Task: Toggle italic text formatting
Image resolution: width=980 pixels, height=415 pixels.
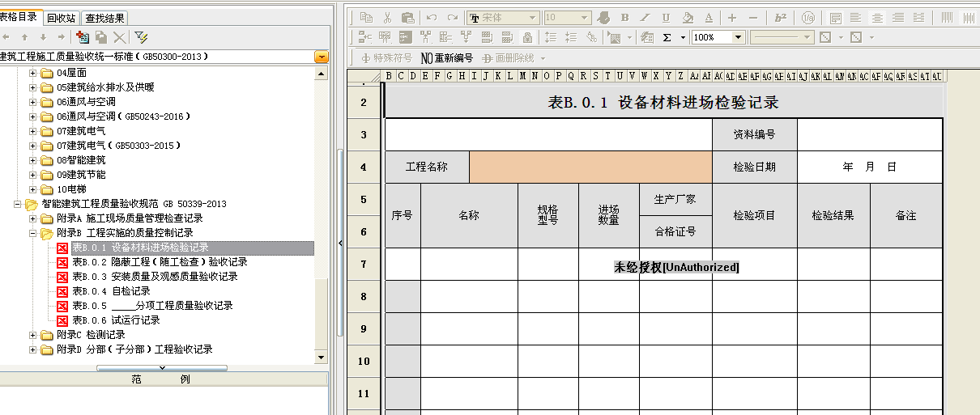Action: coord(645,17)
